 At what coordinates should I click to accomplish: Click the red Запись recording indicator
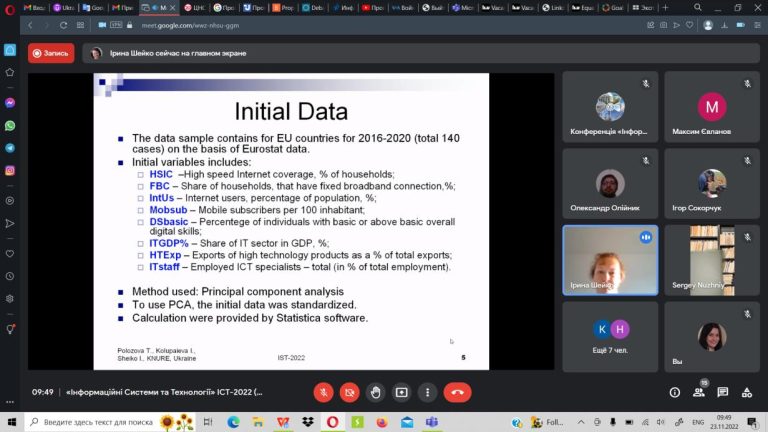tap(51, 53)
